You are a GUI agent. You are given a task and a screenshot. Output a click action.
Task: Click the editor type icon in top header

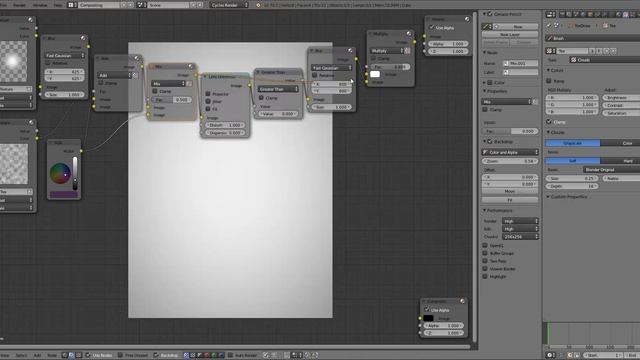pyautogui.click(x=71, y=5)
